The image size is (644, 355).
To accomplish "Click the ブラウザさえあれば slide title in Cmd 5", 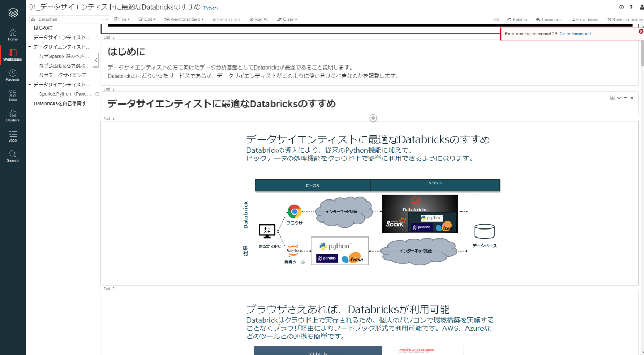I will [x=348, y=309].
